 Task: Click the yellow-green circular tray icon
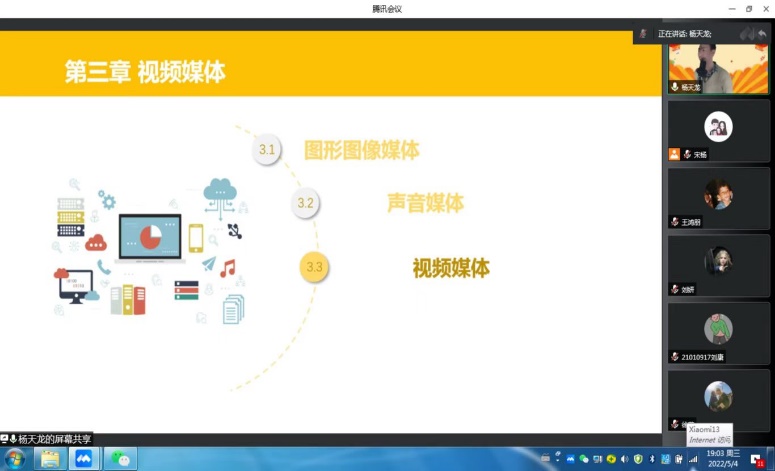coord(611,459)
